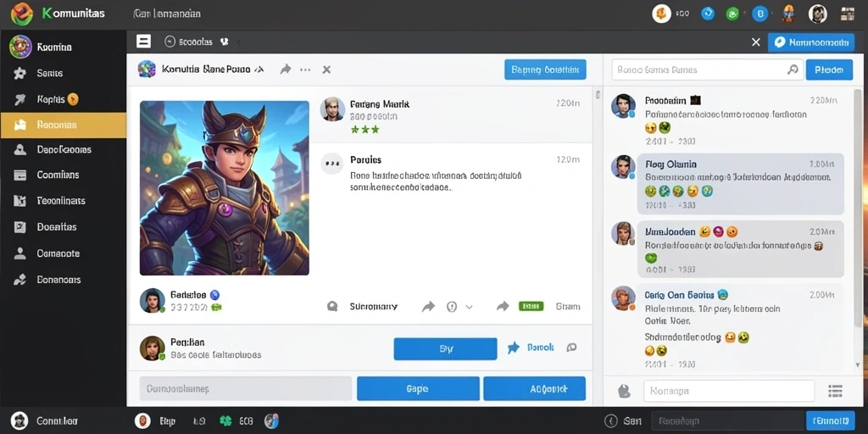Open the hamburger menu icon
This screenshot has width=868, height=434.
point(143,41)
